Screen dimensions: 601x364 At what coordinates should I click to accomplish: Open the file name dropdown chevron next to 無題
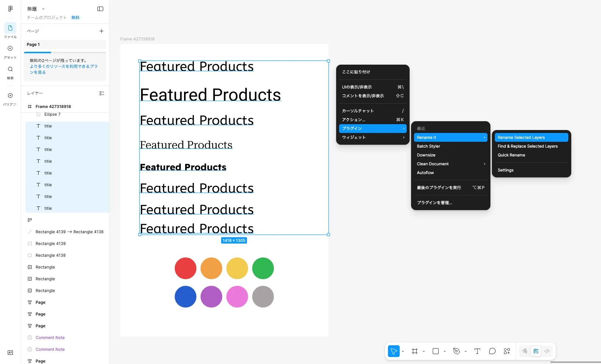coord(43,9)
